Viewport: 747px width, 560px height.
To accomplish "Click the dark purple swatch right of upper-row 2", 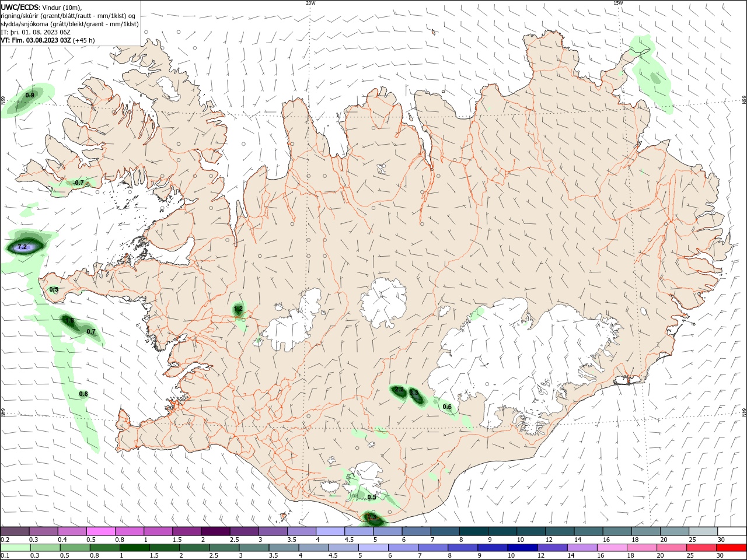I will [x=215, y=531].
